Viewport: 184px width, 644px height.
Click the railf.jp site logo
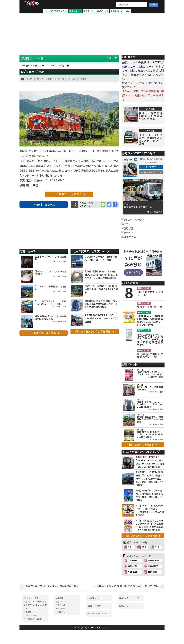[31, 3]
